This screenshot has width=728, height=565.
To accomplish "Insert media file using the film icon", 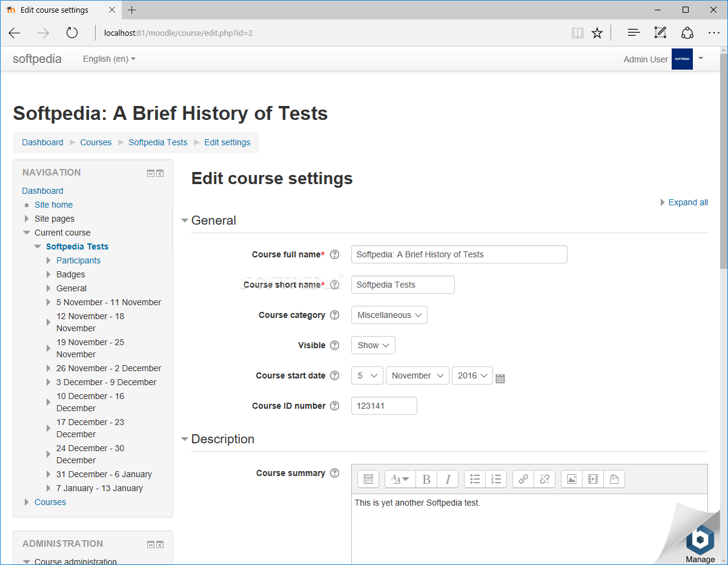I will 593,479.
